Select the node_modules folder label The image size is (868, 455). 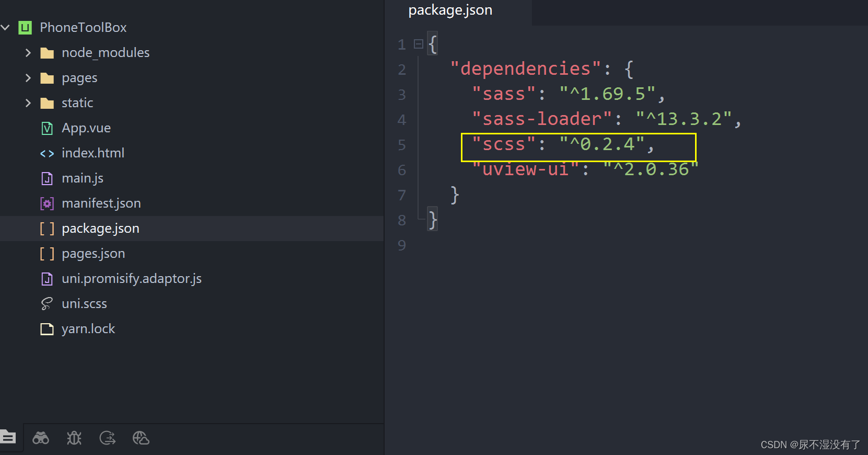(x=106, y=53)
